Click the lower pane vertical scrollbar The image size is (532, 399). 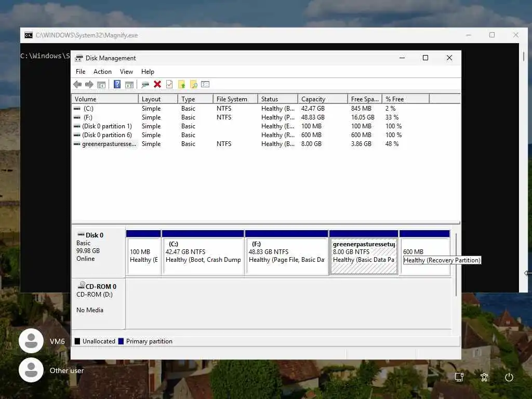point(456,264)
